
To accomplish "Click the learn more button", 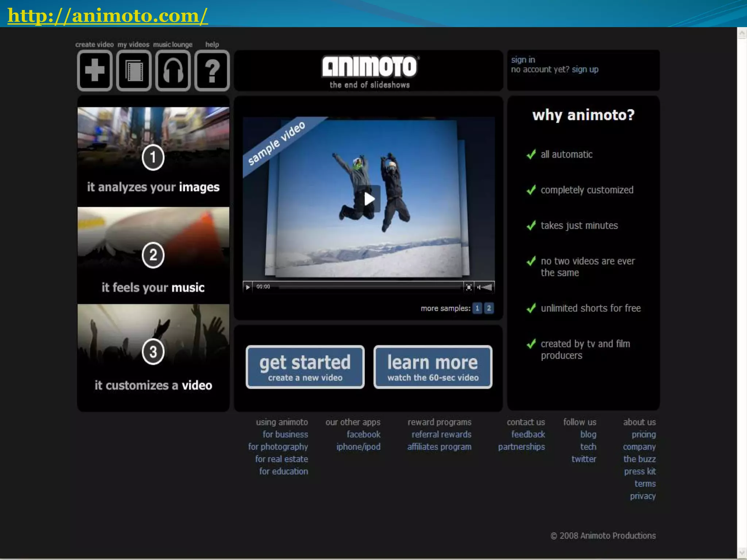I will [433, 367].
